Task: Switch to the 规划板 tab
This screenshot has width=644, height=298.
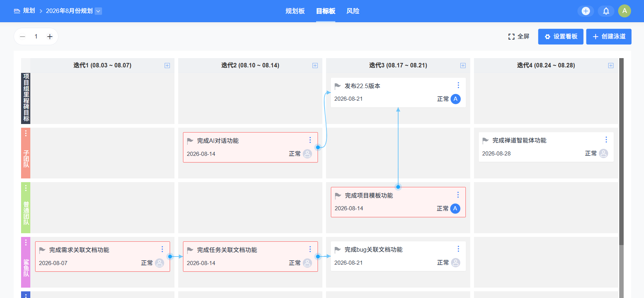Action: click(x=295, y=11)
